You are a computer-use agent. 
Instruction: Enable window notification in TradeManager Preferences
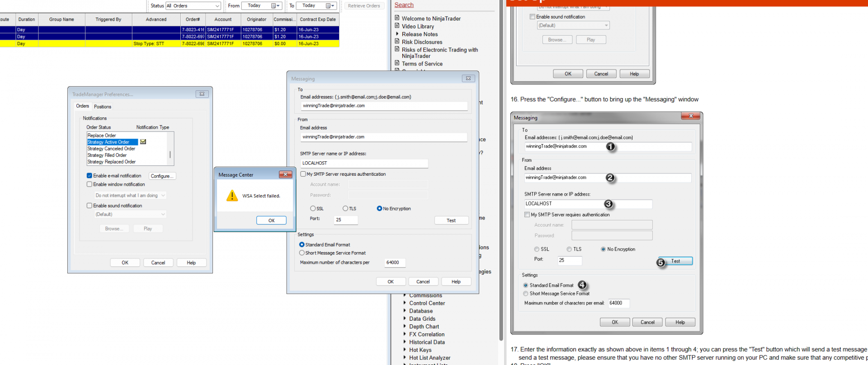pyautogui.click(x=90, y=184)
